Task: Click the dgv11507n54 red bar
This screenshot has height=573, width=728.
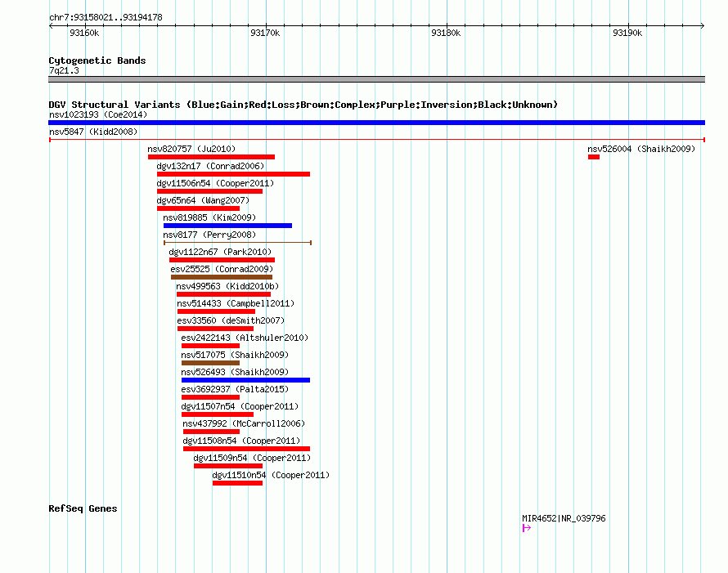Action: tap(218, 414)
